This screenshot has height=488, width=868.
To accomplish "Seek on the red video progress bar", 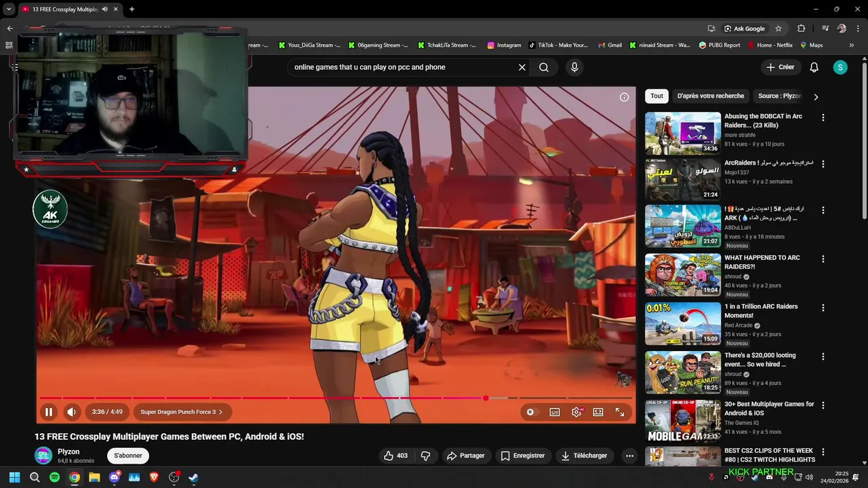I will (x=336, y=398).
